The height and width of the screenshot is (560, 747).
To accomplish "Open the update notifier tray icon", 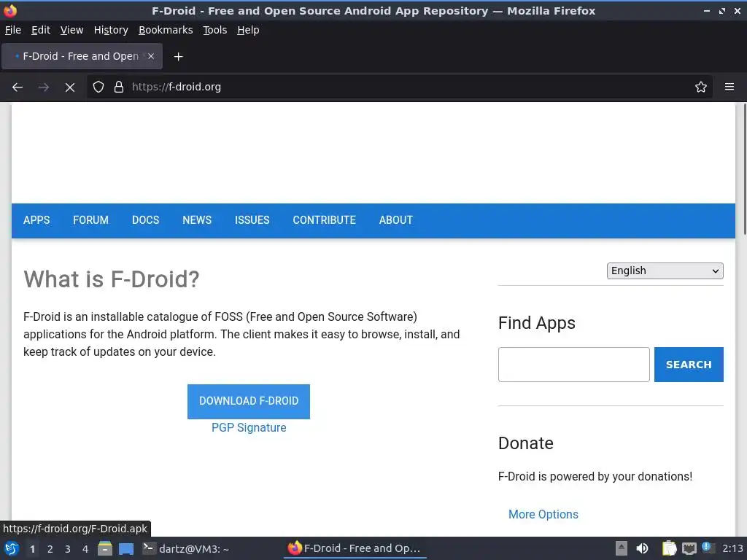I will [x=708, y=548].
